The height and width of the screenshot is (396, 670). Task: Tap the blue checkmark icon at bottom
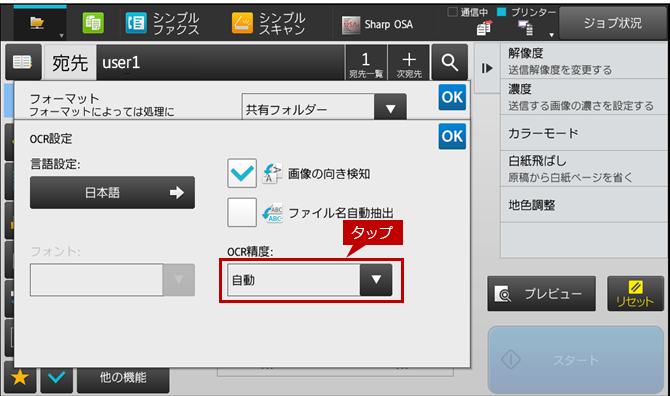pyautogui.click(x=57, y=378)
